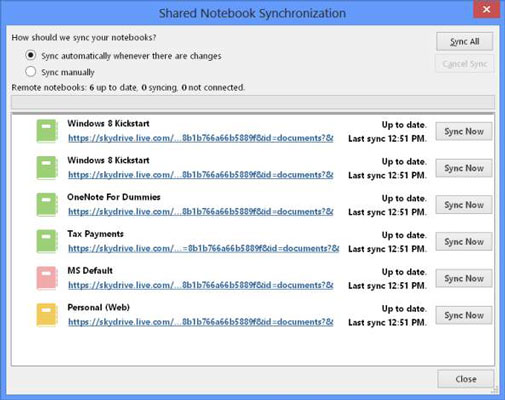Viewport: 505px width, 400px height.
Task: Sync Now for Personal (Web) notebook
Action: pos(464,315)
